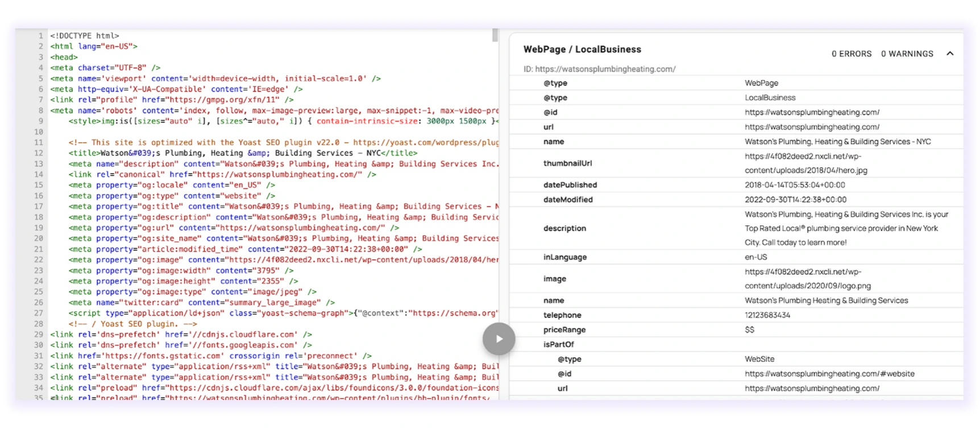Image resolution: width=980 pixels, height=429 pixels.
Task: Click the og:url meta line
Action: [234, 228]
